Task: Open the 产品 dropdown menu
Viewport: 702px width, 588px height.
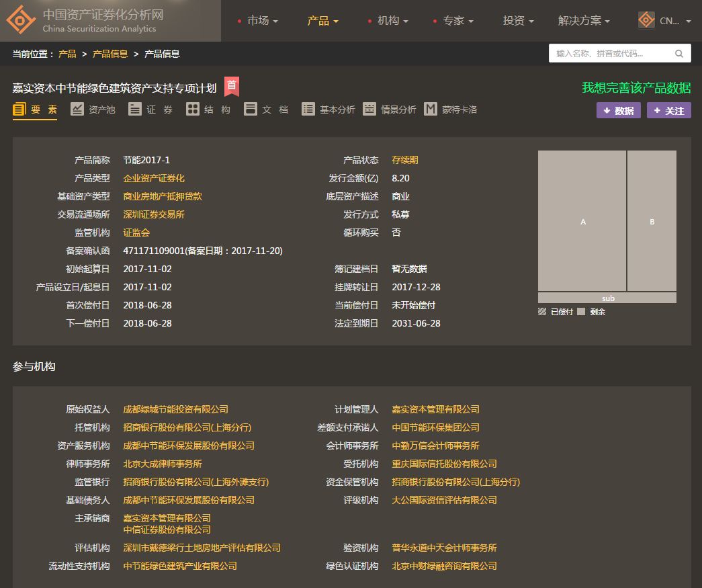Action: (x=323, y=21)
